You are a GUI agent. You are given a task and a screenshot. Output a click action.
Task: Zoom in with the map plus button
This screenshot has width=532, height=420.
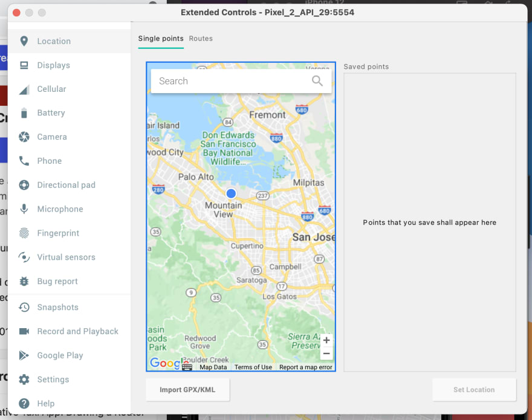(x=326, y=340)
